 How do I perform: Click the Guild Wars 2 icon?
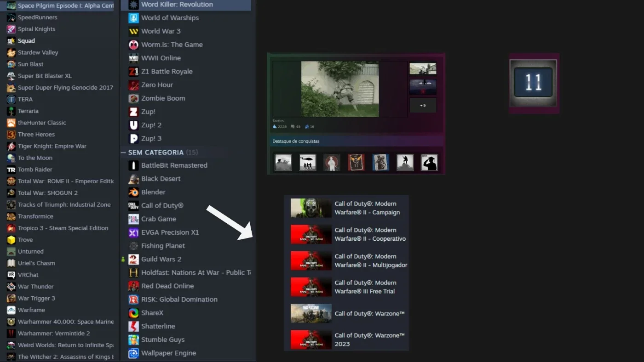(133, 259)
